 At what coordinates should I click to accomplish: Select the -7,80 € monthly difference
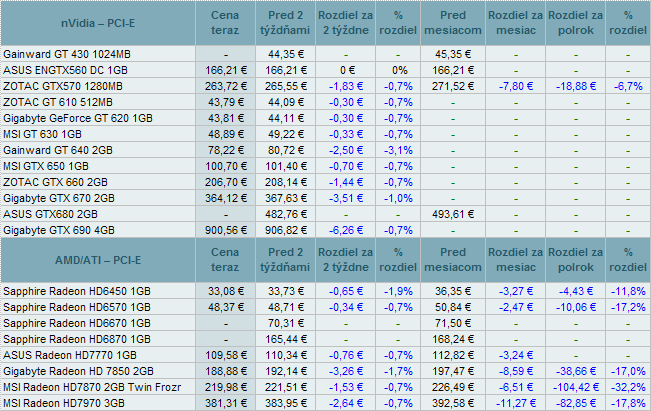point(516,86)
